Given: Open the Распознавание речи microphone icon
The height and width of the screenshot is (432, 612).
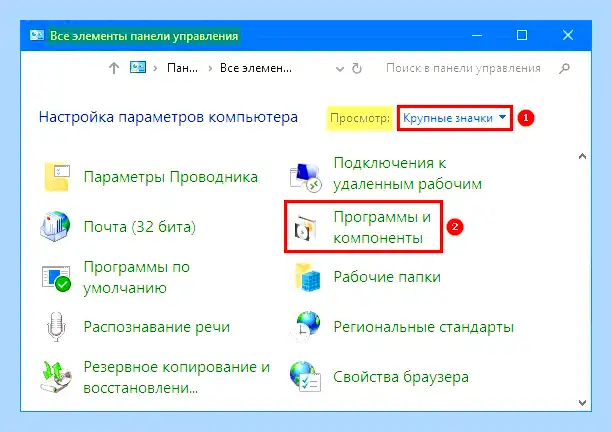Looking at the screenshot, I should click(x=56, y=327).
